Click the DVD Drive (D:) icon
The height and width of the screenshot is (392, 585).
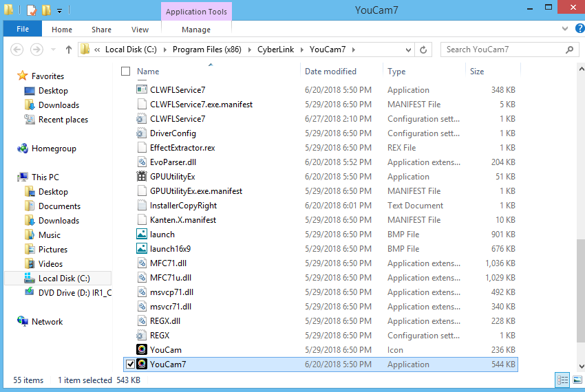pyautogui.click(x=29, y=292)
